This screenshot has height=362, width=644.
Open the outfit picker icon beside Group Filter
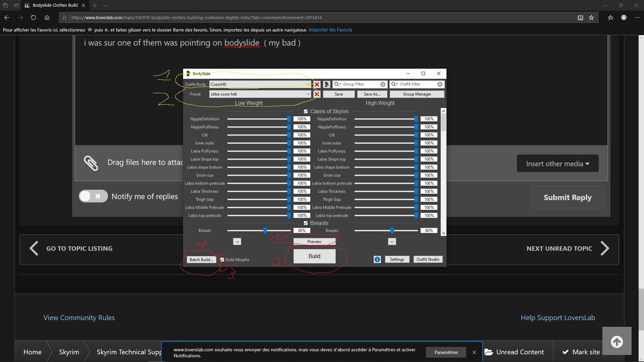point(327,84)
